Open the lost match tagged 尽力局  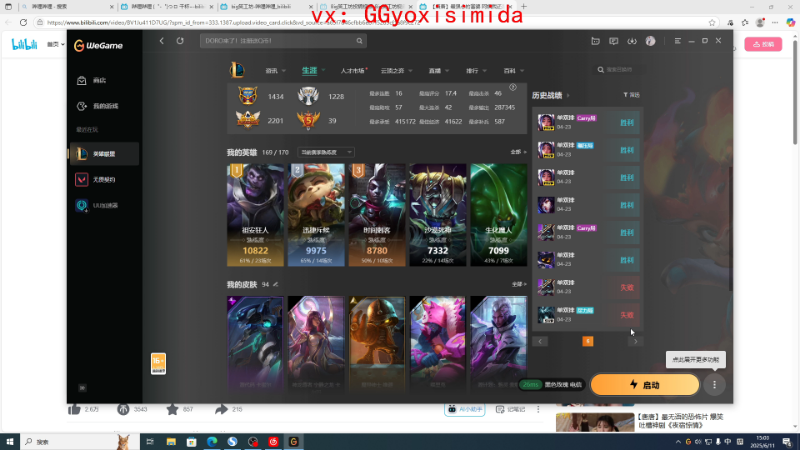(588, 315)
